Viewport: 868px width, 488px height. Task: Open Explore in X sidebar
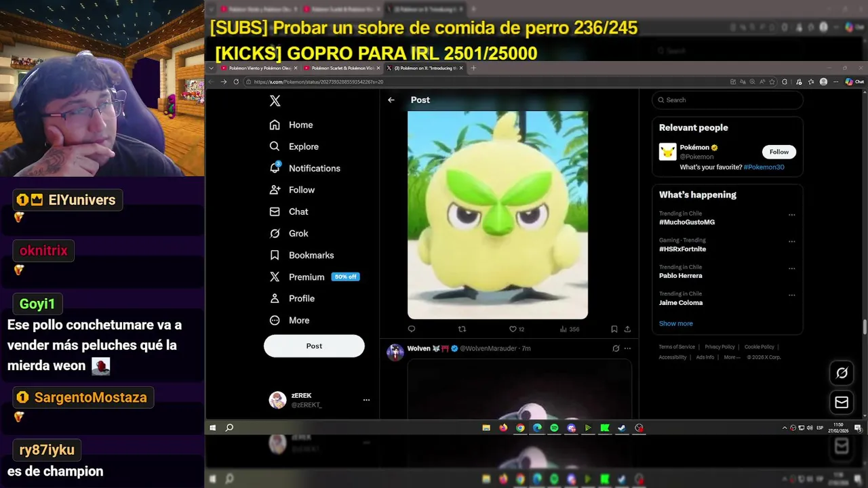[294, 146]
